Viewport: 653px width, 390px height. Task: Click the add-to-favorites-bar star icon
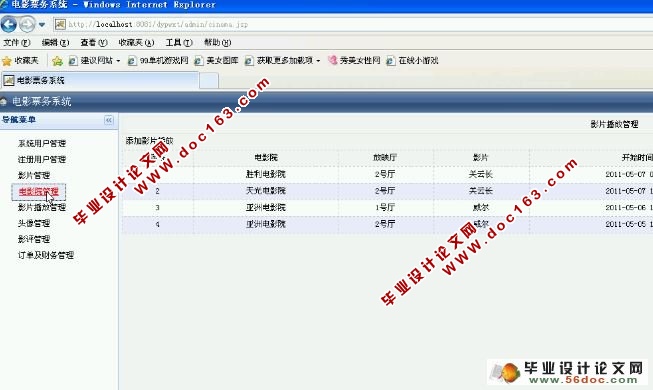click(57, 61)
